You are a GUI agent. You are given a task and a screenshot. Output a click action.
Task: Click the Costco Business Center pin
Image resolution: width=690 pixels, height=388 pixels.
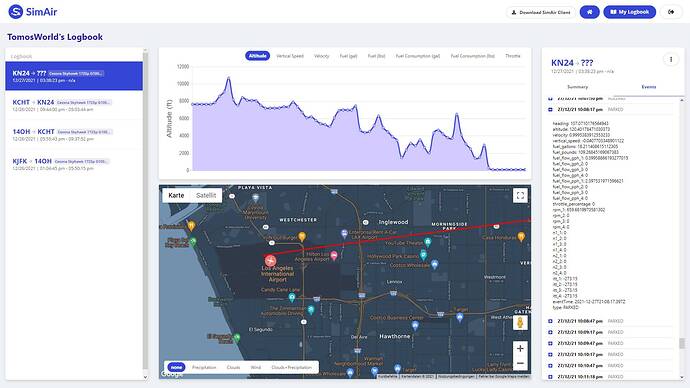(415, 326)
